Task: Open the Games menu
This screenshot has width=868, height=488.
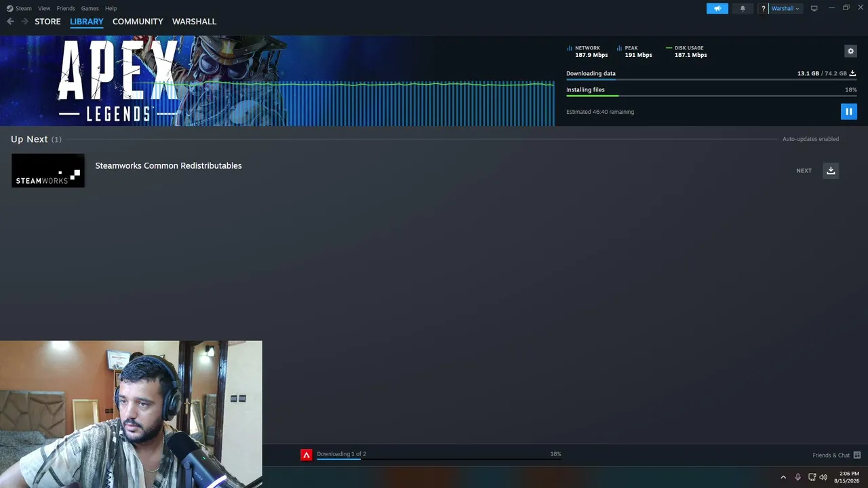Action: [90, 8]
